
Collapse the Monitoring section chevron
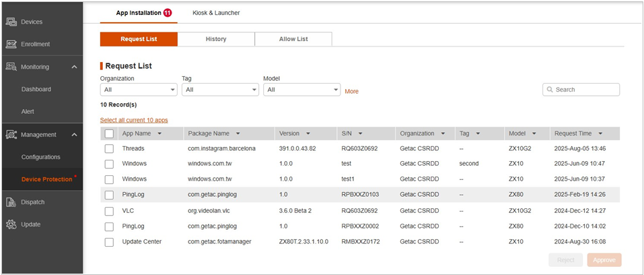click(74, 67)
